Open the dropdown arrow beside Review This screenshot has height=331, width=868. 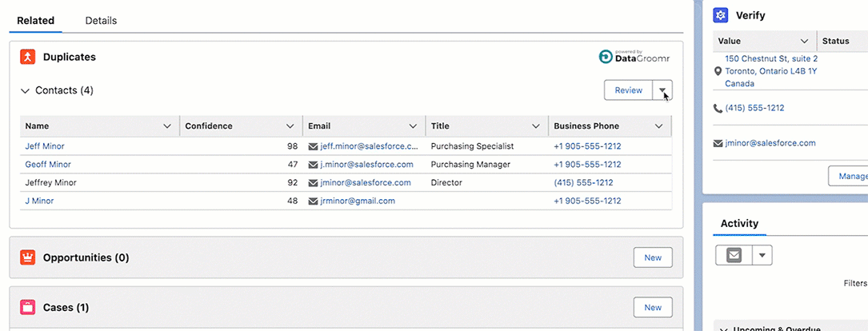pos(662,90)
